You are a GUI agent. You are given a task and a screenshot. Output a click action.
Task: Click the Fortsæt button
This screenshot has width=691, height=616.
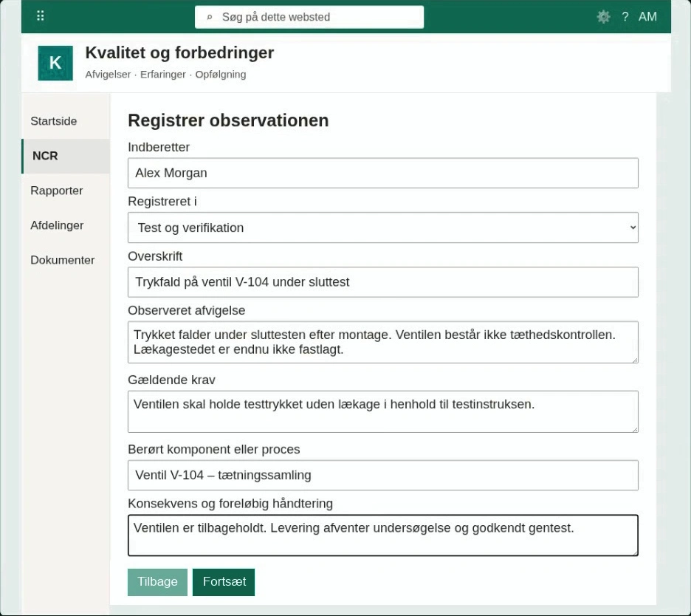pyautogui.click(x=224, y=582)
